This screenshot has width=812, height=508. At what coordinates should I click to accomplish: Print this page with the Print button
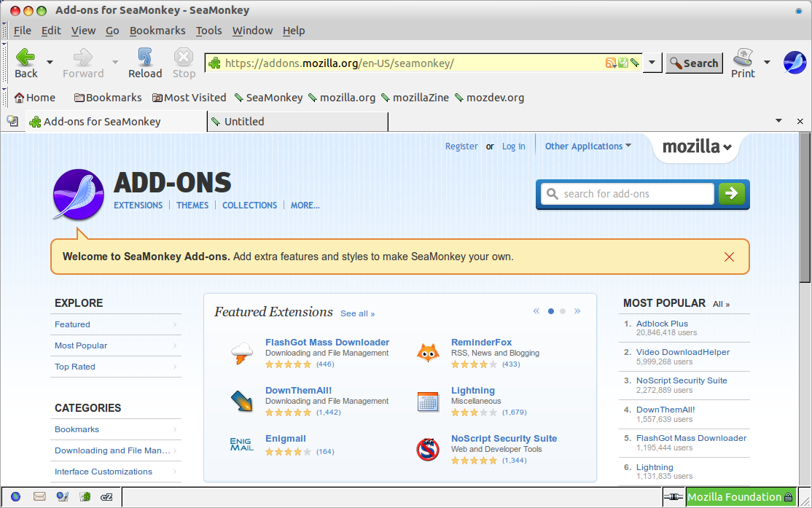pos(743,63)
